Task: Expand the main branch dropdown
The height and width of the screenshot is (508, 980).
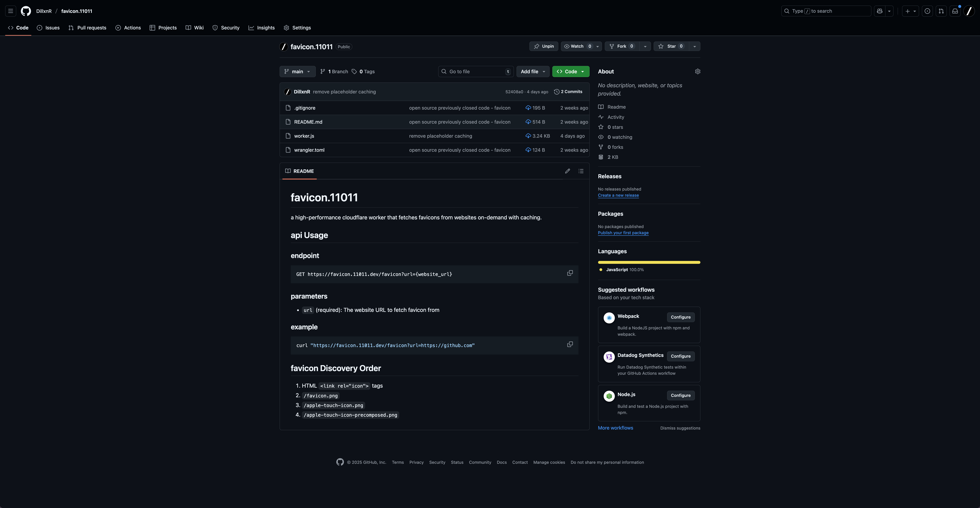Action: tap(297, 72)
